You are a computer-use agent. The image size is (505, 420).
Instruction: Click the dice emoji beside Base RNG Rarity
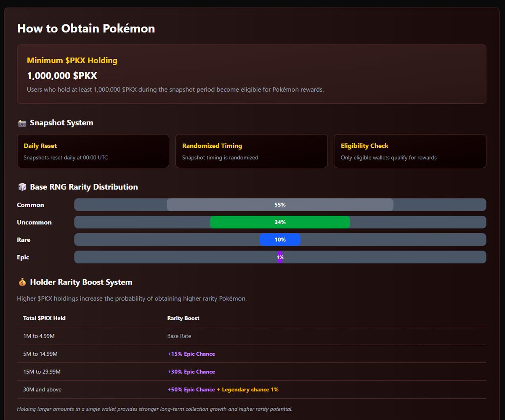(x=22, y=187)
